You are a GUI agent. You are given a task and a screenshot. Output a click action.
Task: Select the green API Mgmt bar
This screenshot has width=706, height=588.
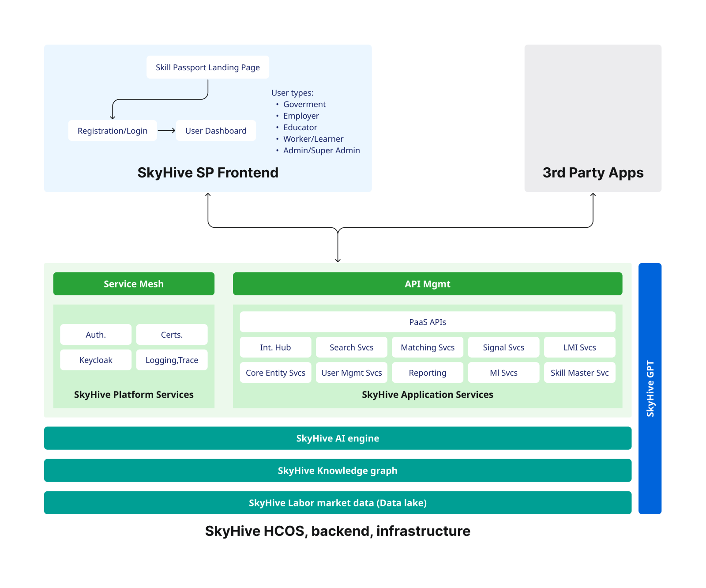(x=427, y=284)
